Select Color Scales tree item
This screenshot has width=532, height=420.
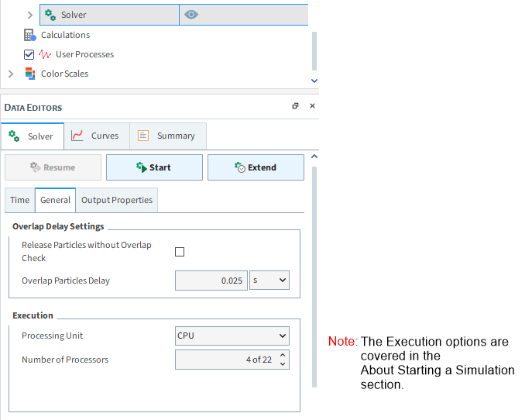64,74
